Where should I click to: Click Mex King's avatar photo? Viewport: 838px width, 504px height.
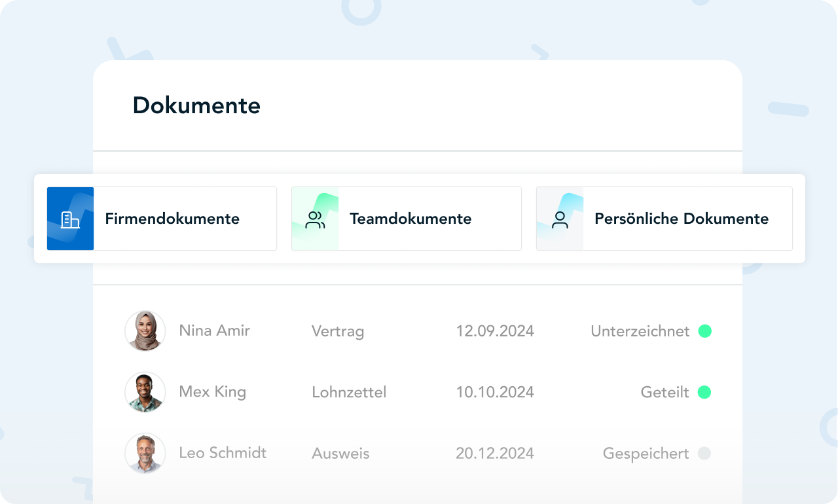(x=145, y=392)
